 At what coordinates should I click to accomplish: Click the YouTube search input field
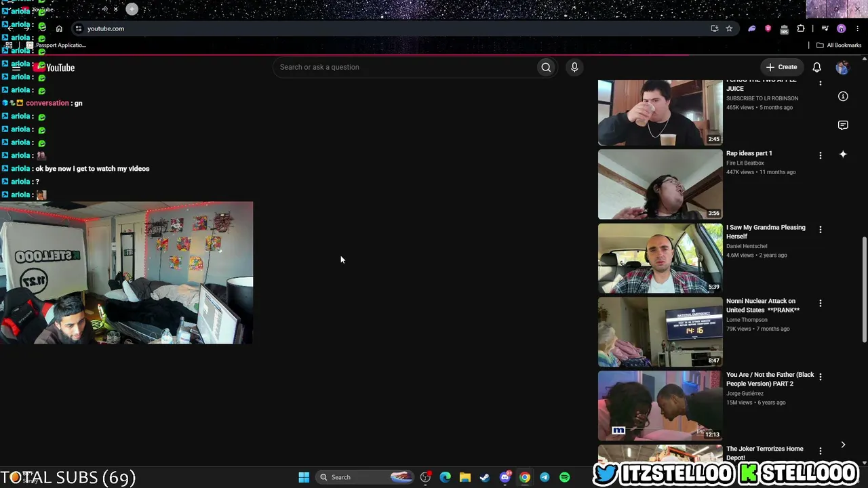pyautogui.click(x=405, y=67)
